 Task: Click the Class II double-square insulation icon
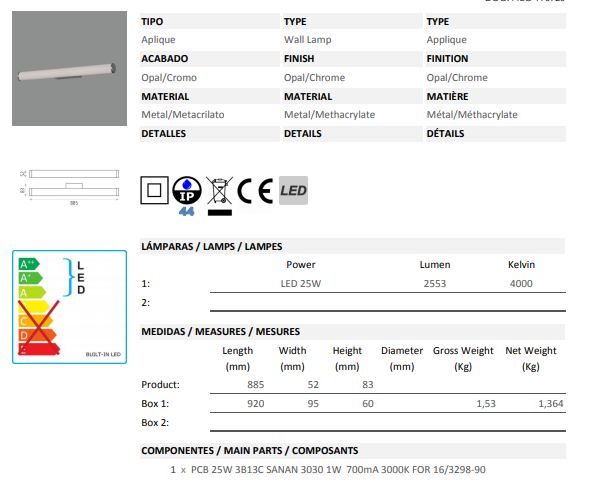(154, 190)
